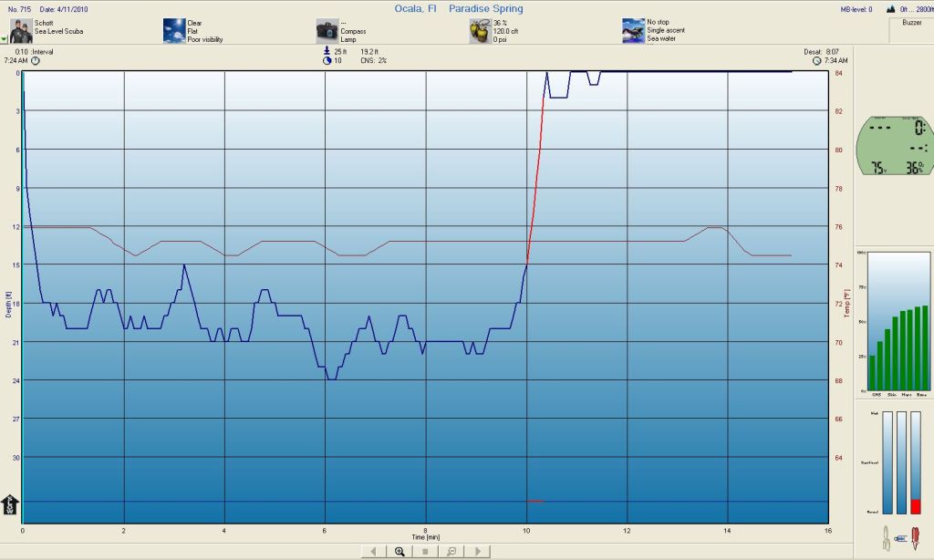This screenshot has width=934, height=560.
Task: Click the weather sky conditions icon
Action: [x=174, y=30]
